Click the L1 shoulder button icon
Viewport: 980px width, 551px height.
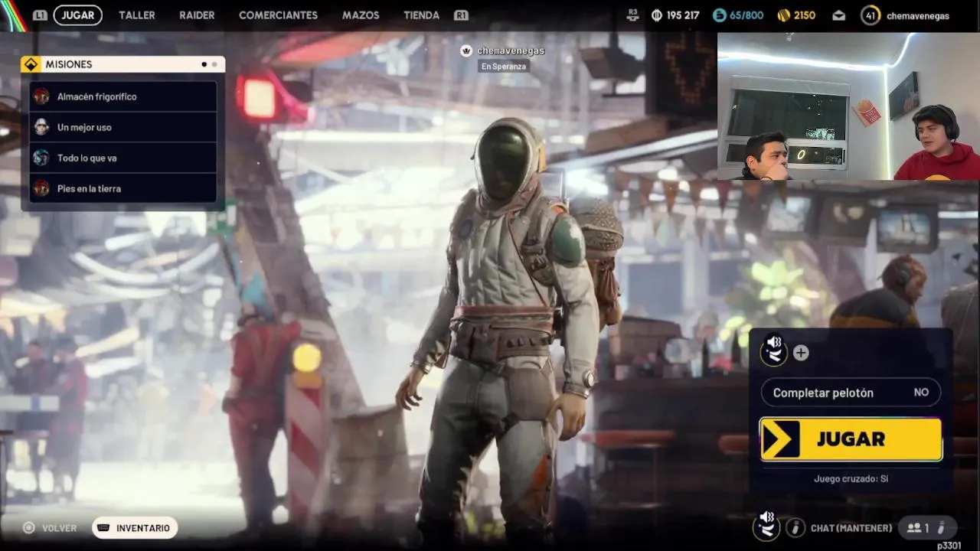coord(40,15)
